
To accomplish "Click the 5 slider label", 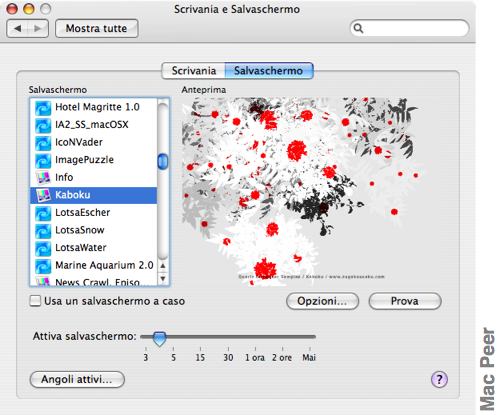I will point(173,358).
